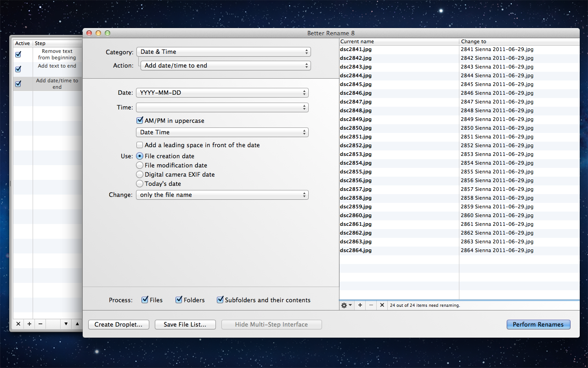Click new name '2862 Sienna 2011-06-29.jpg'

[x=497, y=233]
